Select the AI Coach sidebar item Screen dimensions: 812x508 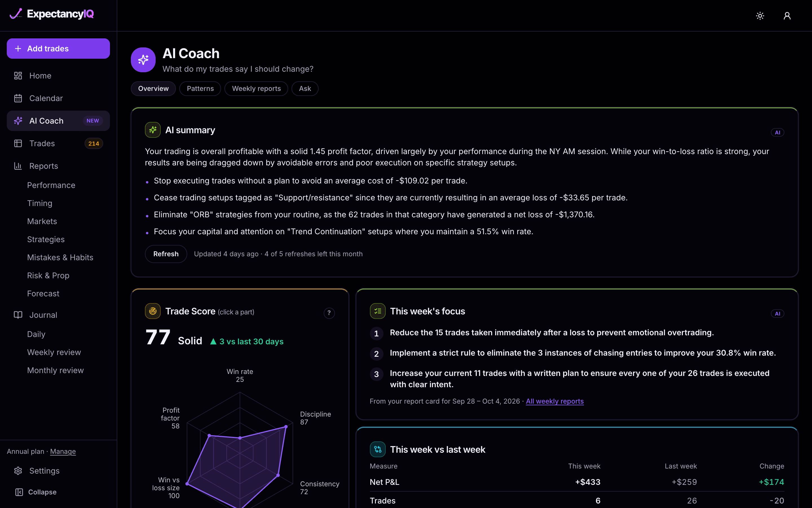coord(58,121)
